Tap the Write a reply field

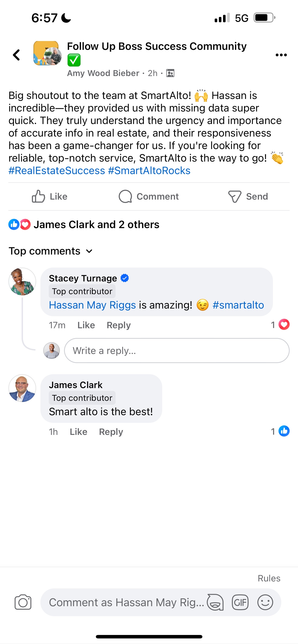(177, 351)
